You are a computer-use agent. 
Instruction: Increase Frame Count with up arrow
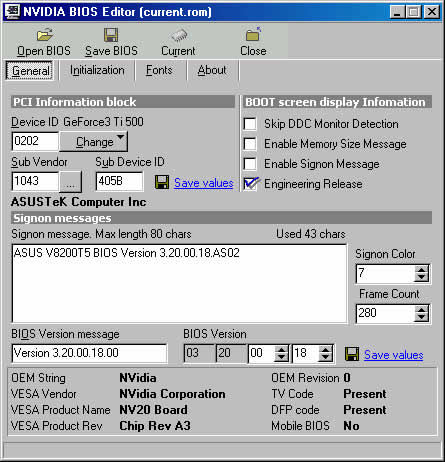click(x=421, y=310)
